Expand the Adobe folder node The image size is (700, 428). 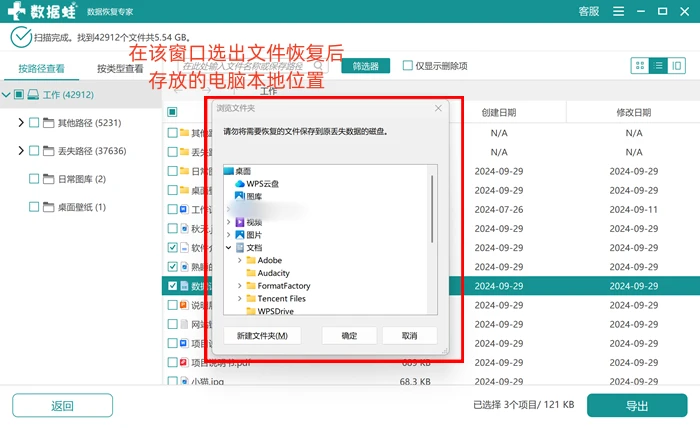click(x=240, y=260)
